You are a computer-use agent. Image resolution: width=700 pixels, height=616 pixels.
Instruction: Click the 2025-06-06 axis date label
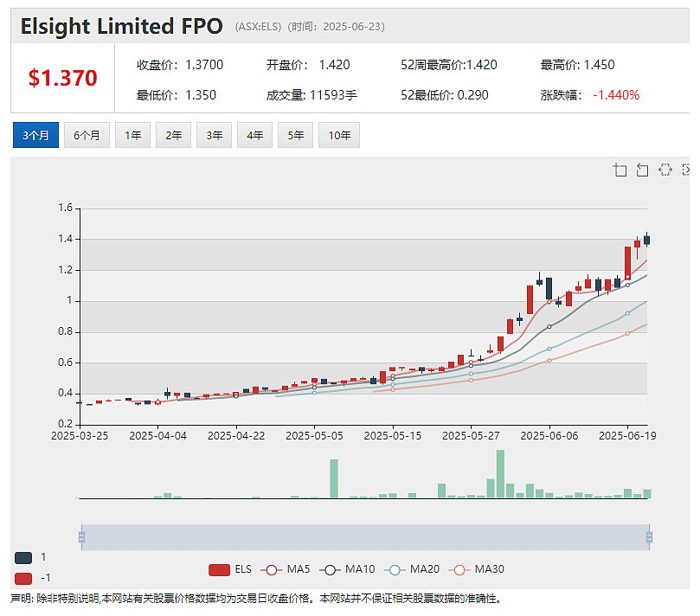549,436
